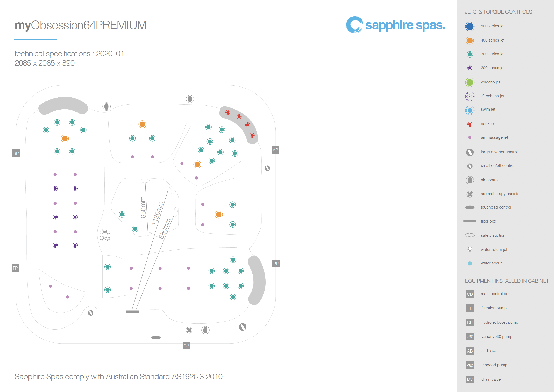Select the light blue water spout legend dot
The height and width of the screenshot is (392, 554).
point(469,263)
